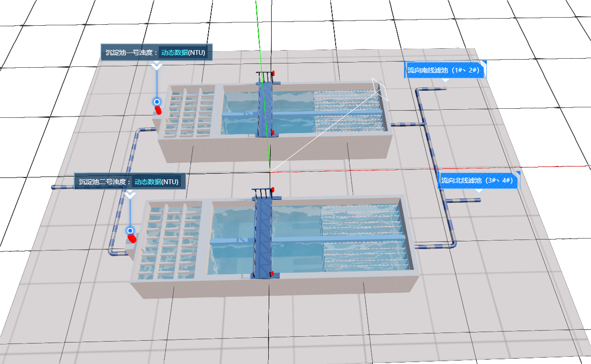591x364 pixels.
Task: Open the 流向南线滤池（1#、2#） label
Action: point(445,70)
